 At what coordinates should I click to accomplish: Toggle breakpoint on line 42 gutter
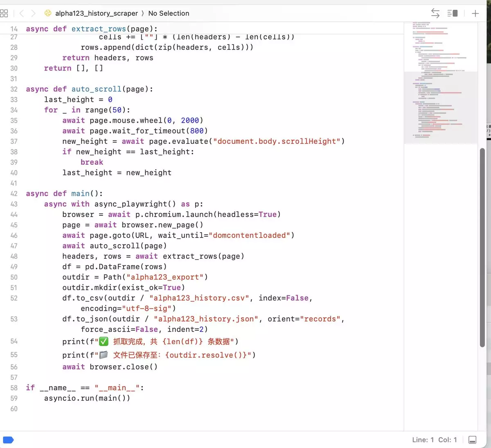tap(14, 194)
